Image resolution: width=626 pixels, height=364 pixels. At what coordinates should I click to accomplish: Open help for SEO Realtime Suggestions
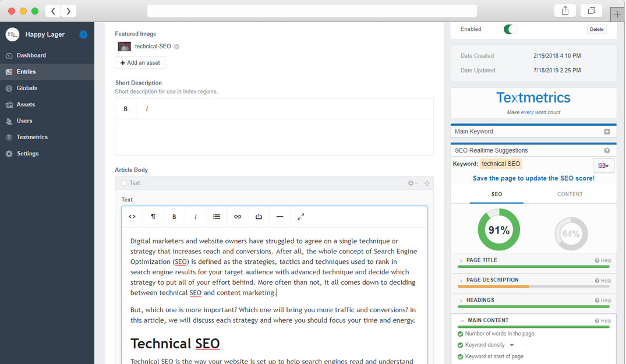point(607,150)
